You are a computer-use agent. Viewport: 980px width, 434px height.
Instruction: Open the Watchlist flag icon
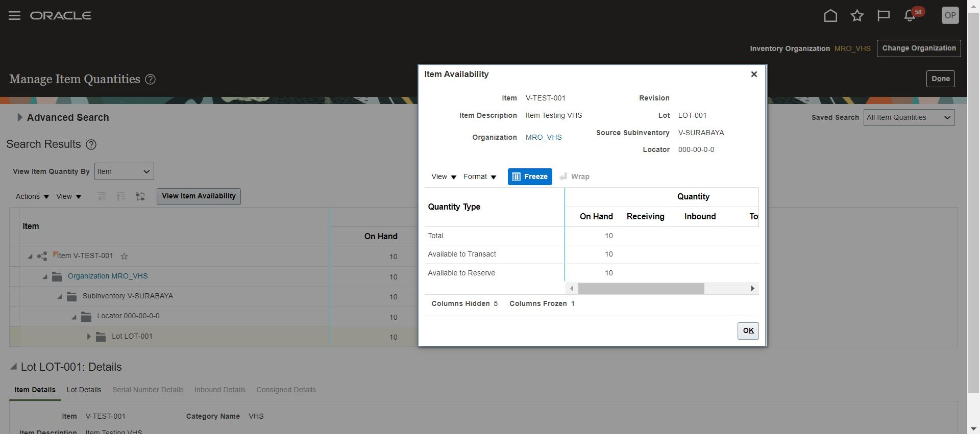pyautogui.click(x=884, y=16)
